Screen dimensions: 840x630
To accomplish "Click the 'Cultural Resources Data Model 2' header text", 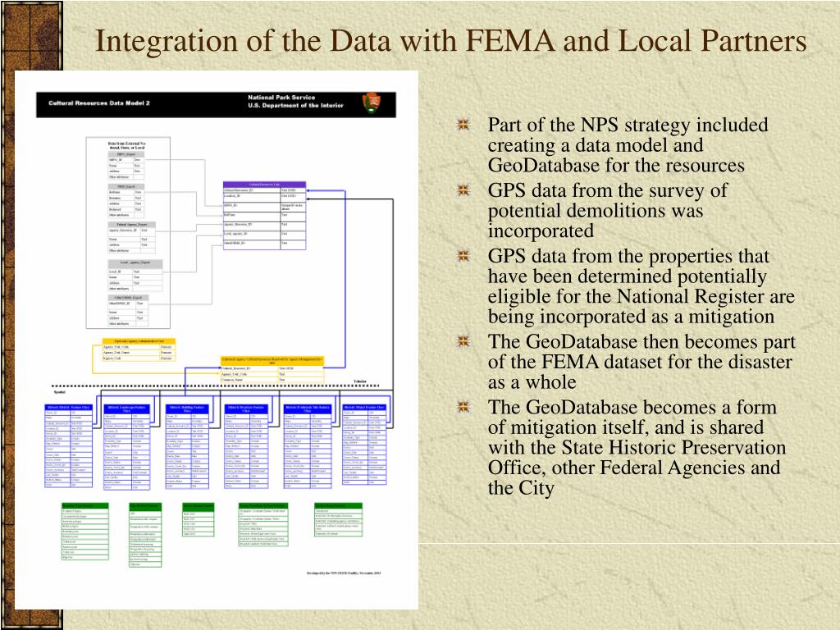I will 99,103.
